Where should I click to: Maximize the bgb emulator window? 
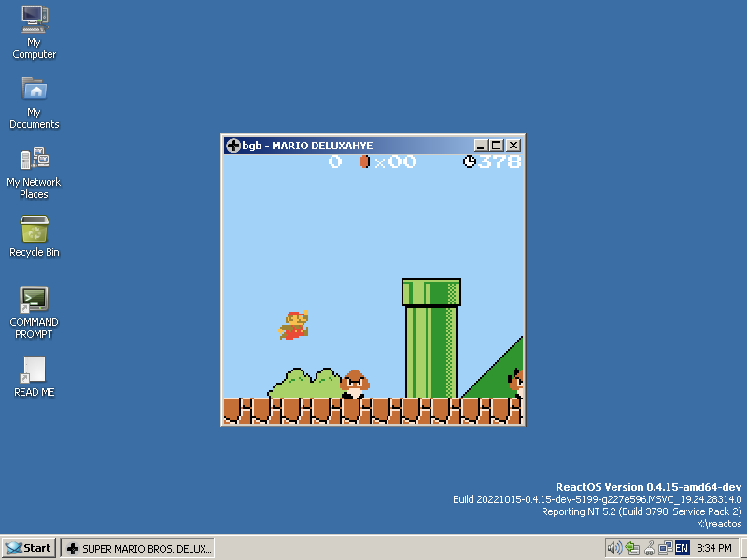(x=496, y=146)
